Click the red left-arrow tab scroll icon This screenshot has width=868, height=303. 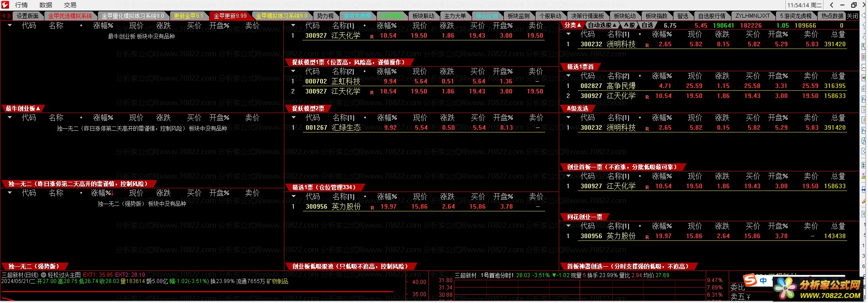click(x=3, y=16)
